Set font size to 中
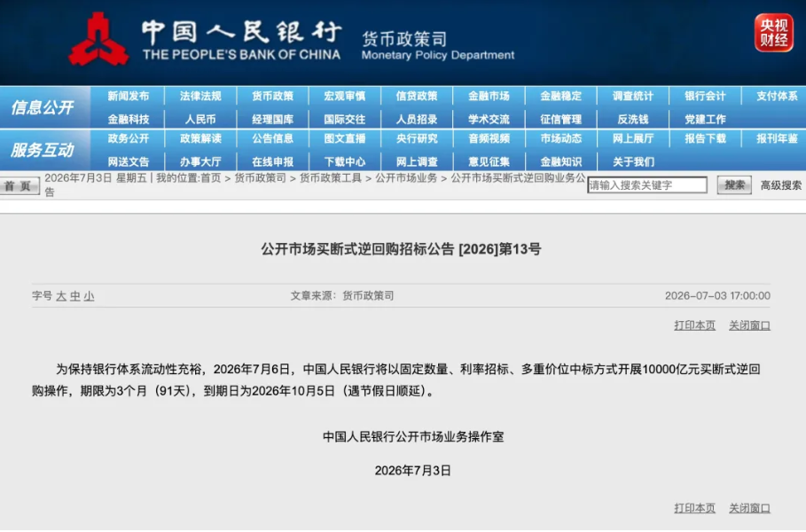 (x=75, y=296)
